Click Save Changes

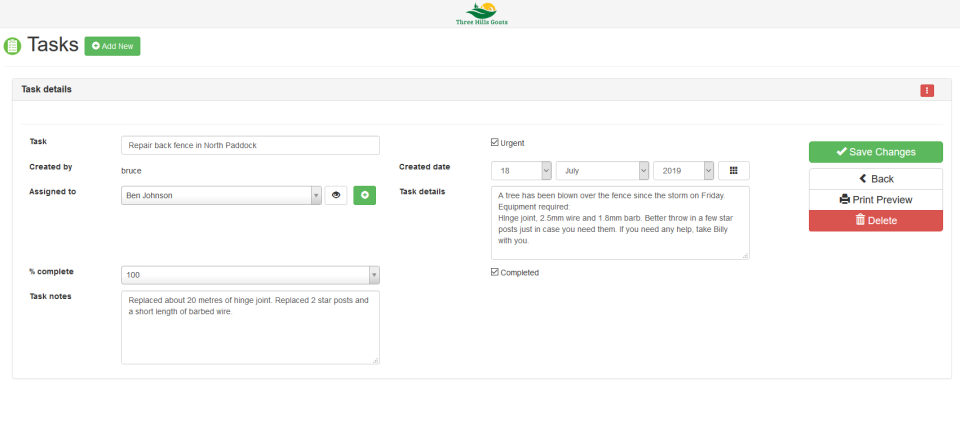click(876, 152)
